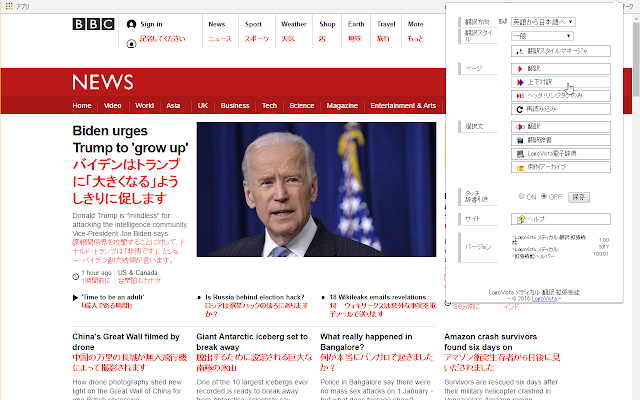This screenshot has height=400, width=640.
Task: Switch to the Business news tab
Action: pyautogui.click(x=235, y=105)
